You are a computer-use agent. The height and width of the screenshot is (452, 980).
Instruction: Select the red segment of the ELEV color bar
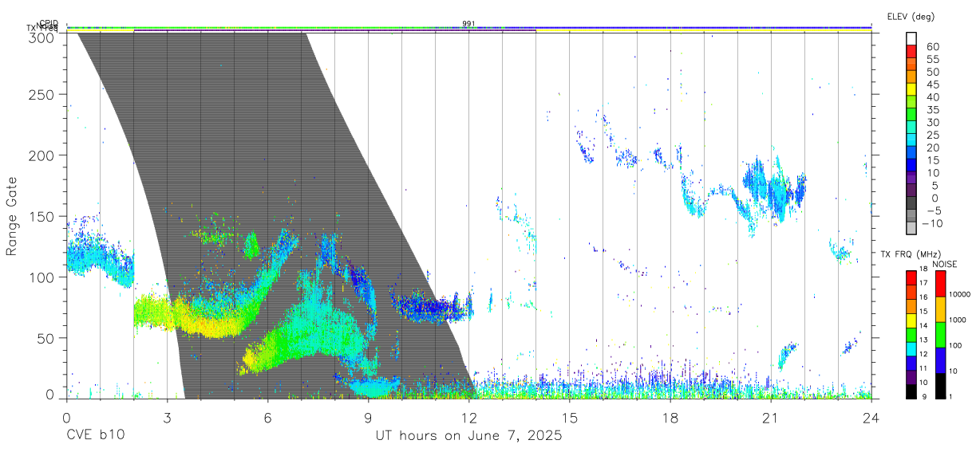click(911, 50)
